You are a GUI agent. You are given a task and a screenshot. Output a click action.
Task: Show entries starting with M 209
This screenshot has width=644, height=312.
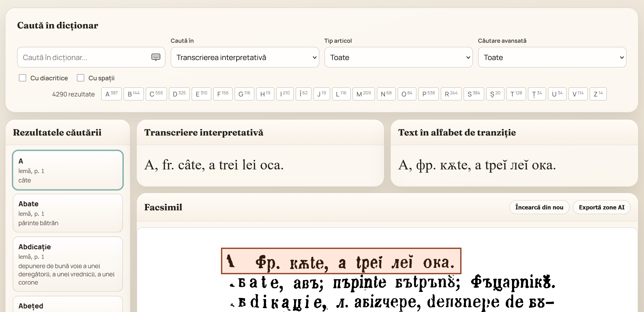(364, 94)
